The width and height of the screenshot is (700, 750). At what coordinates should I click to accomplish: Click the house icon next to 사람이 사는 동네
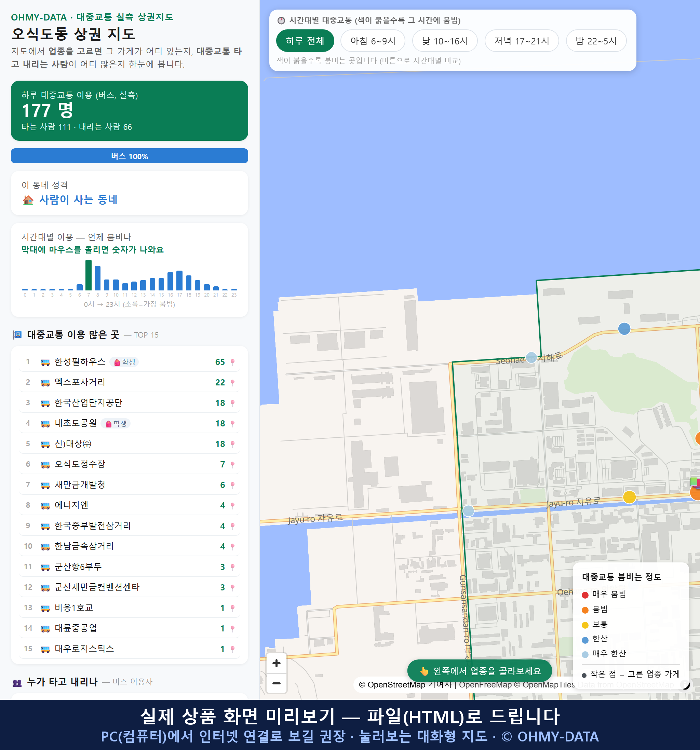(x=28, y=200)
